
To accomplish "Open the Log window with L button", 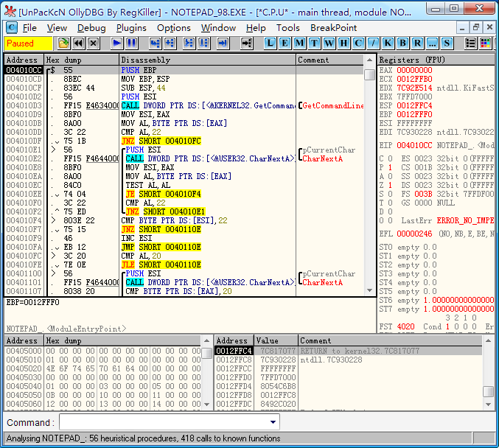I will [271, 43].
